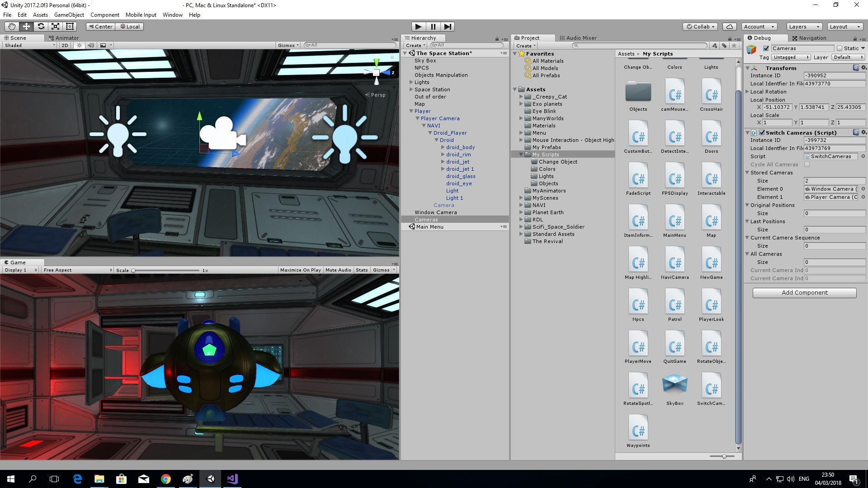
Task: Expand the _Creepy_Cat folder
Action: (521, 97)
